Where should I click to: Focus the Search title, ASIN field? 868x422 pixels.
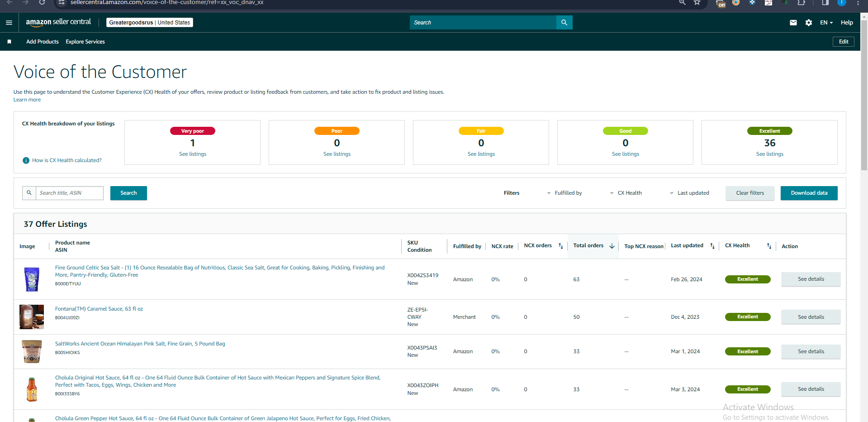point(70,193)
